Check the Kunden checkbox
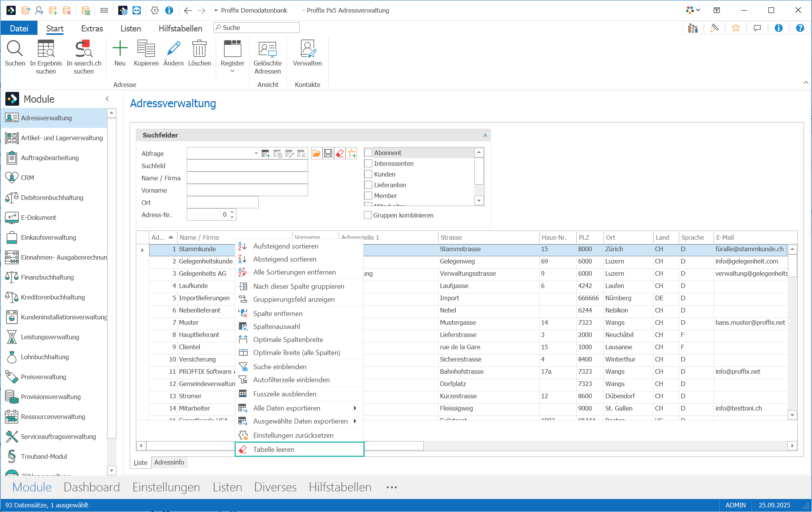The width and height of the screenshot is (812, 512). (x=368, y=174)
